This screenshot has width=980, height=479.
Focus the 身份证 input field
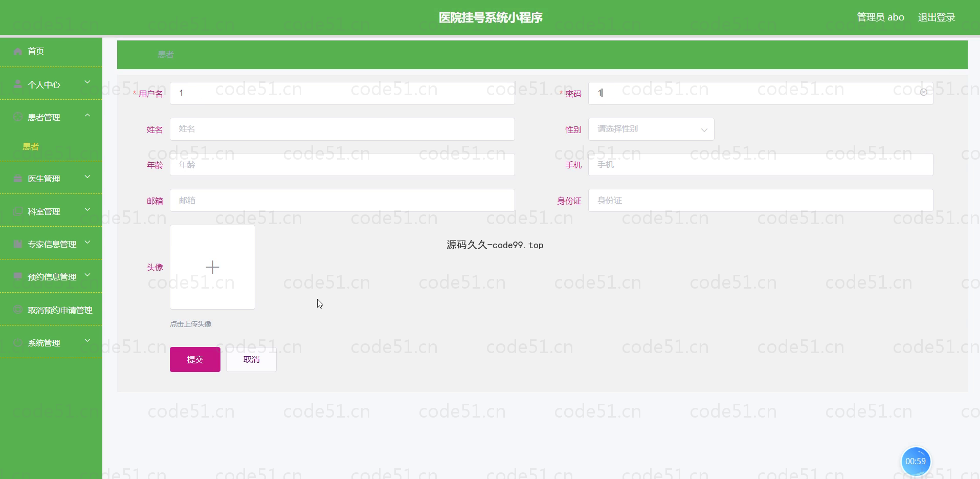(x=761, y=200)
